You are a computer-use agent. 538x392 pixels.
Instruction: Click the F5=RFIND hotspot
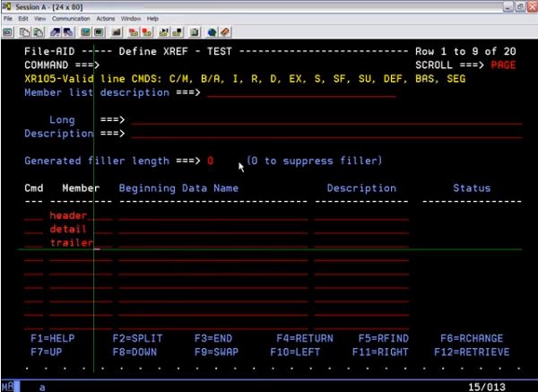pos(384,338)
